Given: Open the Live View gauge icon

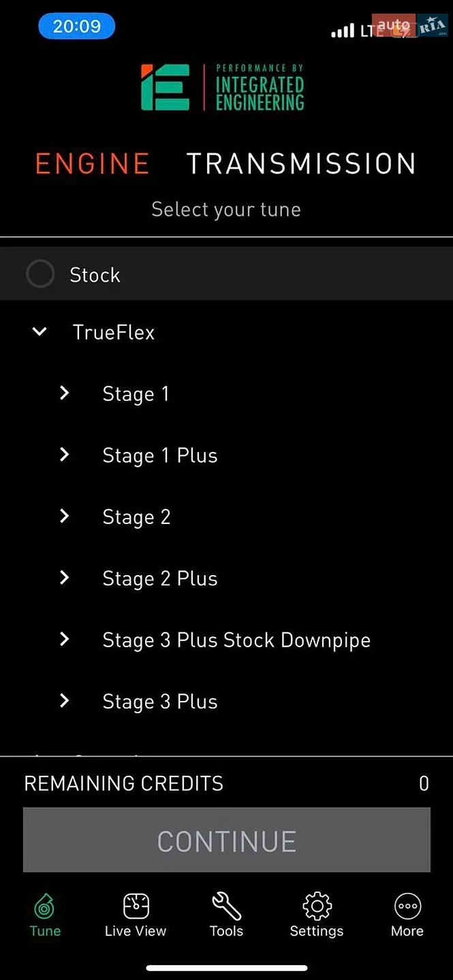Looking at the screenshot, I should coord(136,906).
